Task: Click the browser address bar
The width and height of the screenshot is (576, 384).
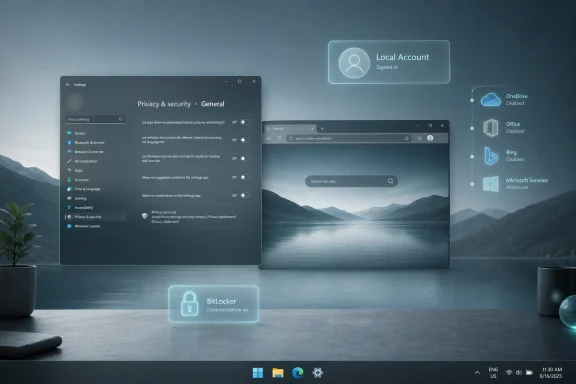Action: 349,139
